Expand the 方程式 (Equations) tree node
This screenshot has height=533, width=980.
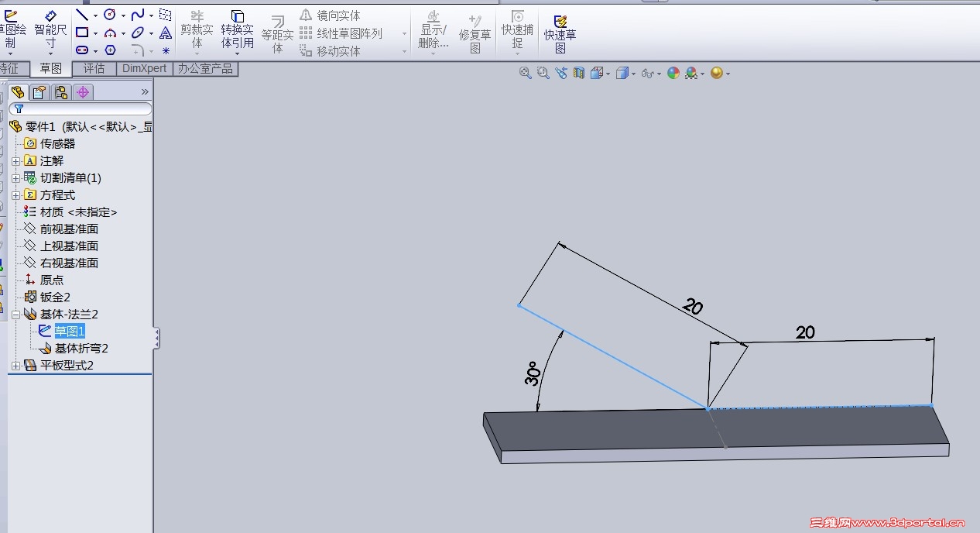[16, 195]
